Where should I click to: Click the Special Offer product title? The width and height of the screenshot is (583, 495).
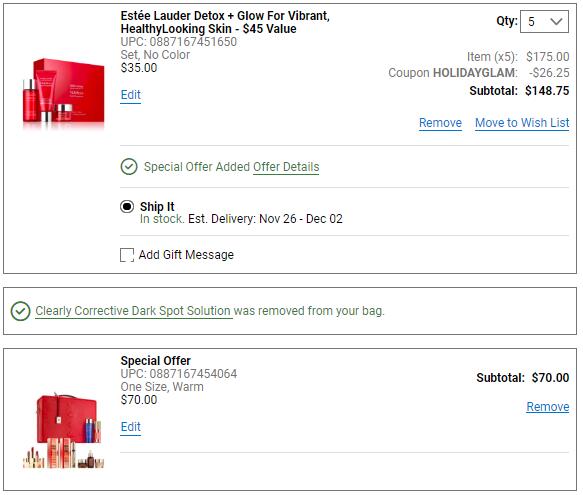click(x=155, y=361)
